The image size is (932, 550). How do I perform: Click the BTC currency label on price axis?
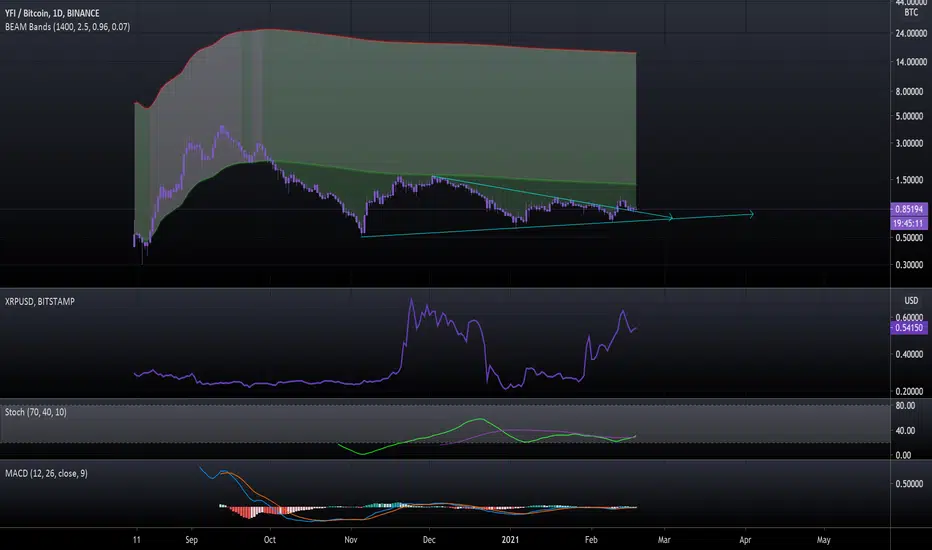911,12
